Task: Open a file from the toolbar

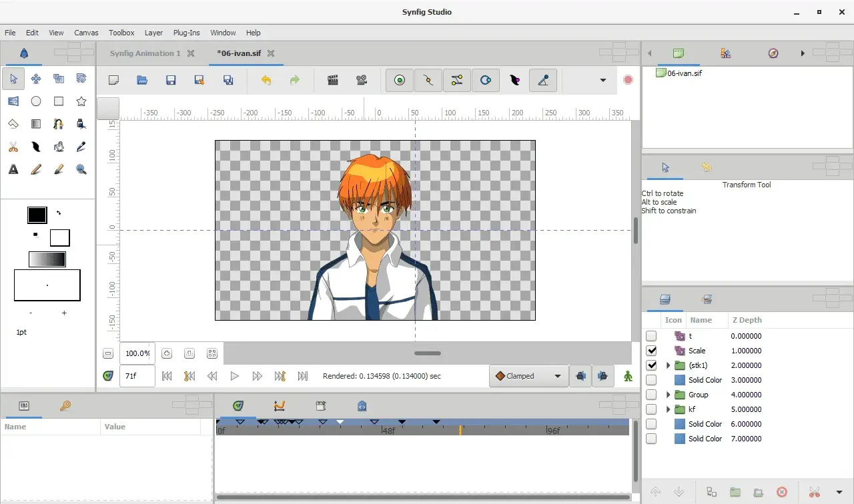Action: tap(142, 80)
